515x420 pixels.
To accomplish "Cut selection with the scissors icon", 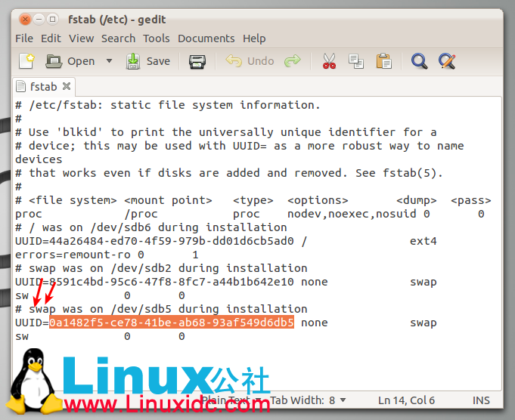I will point(329,61).
